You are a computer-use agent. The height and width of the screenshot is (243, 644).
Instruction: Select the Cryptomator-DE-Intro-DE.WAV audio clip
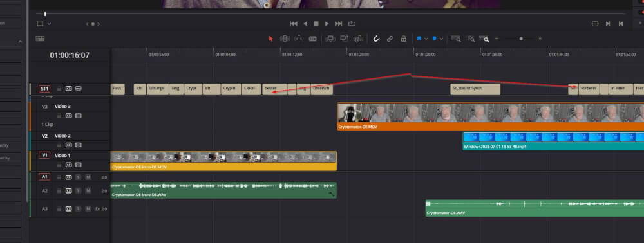(x=223, y=190)
